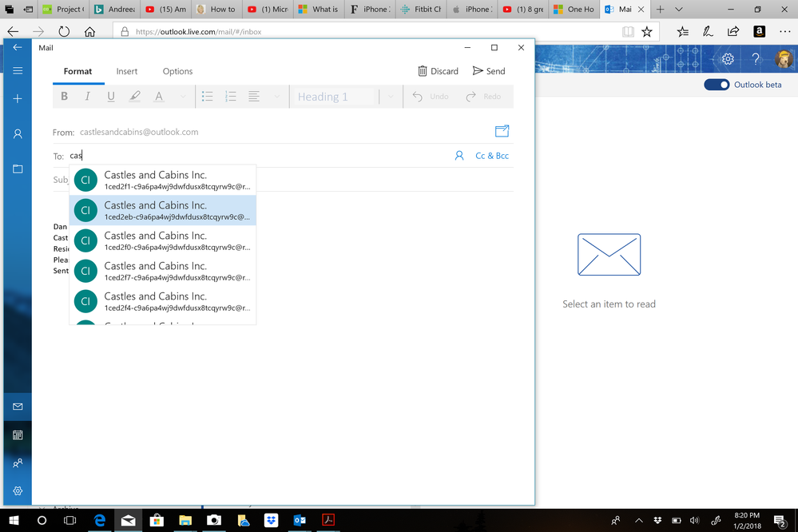
Task: Add page to favorites star
Action: [647, 32]
